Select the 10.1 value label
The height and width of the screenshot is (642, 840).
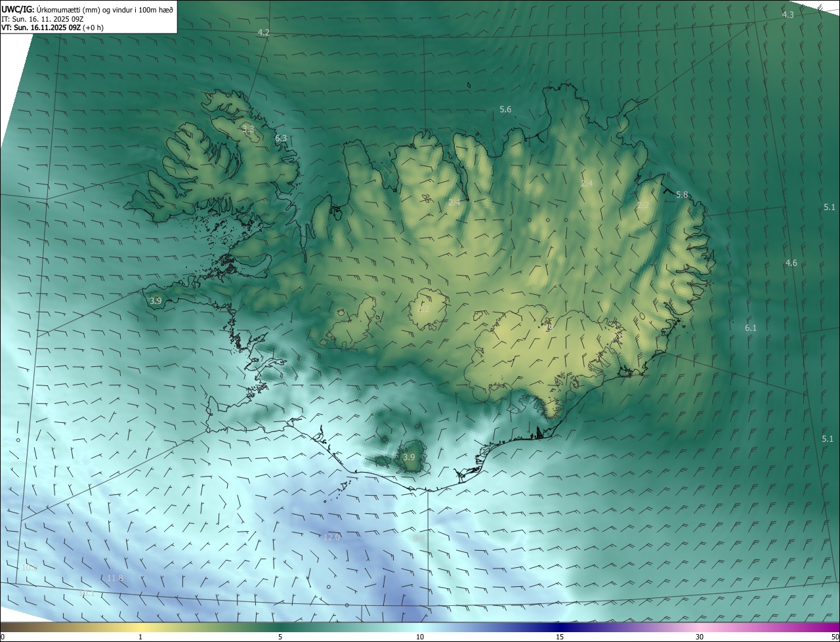click(87, 593)
